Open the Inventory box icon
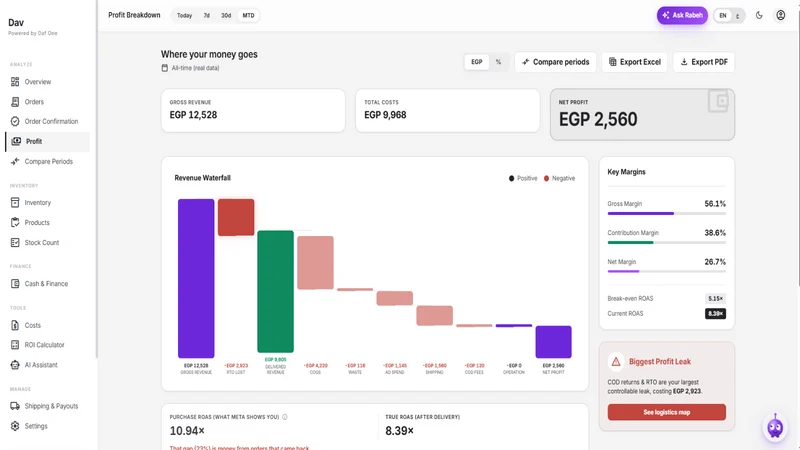Image resolution: width=800 pixels, height=450 pixels. click(x=15, y=203)
